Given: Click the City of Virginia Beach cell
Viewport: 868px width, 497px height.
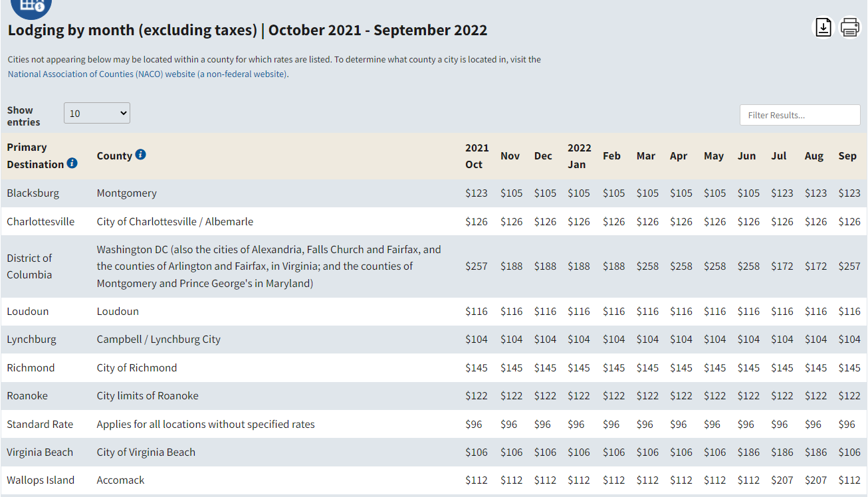Looking at the screenshot, I should click(146, 452).
